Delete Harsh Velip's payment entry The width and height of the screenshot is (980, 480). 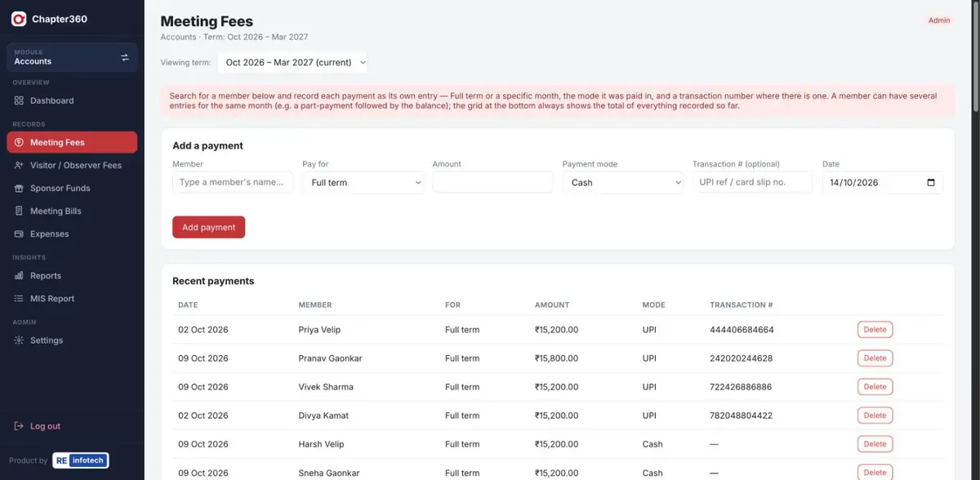click(875, 444)
